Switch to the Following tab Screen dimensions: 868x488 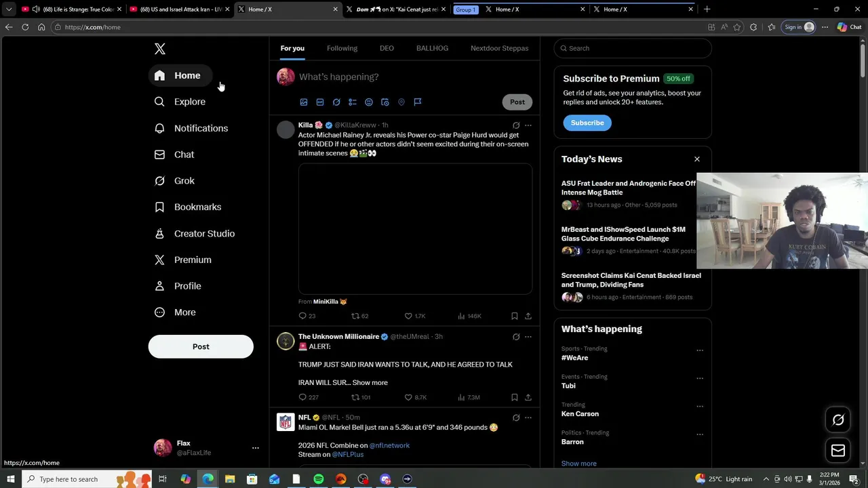pos(342,48)
